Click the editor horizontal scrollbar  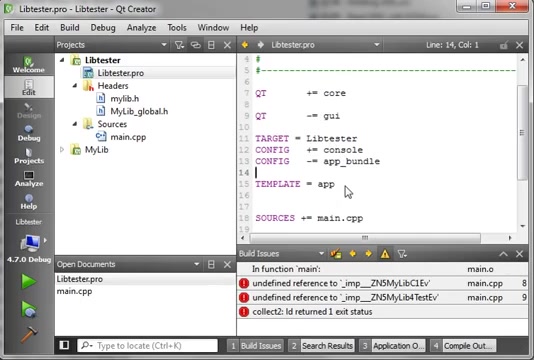pyautogui.click(x=365, y=238)
